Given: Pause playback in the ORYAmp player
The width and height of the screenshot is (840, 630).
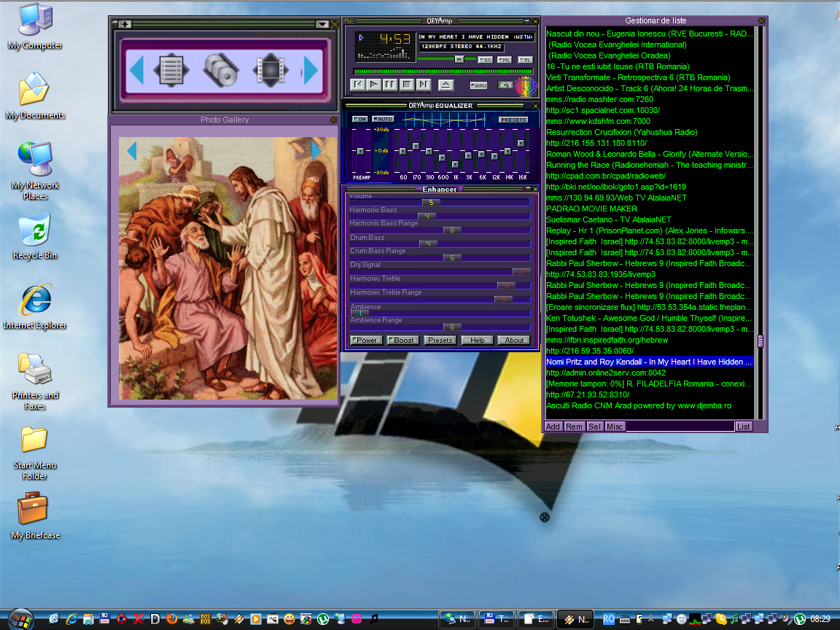Looking at the screenshot, I should [x=390, y=85].
